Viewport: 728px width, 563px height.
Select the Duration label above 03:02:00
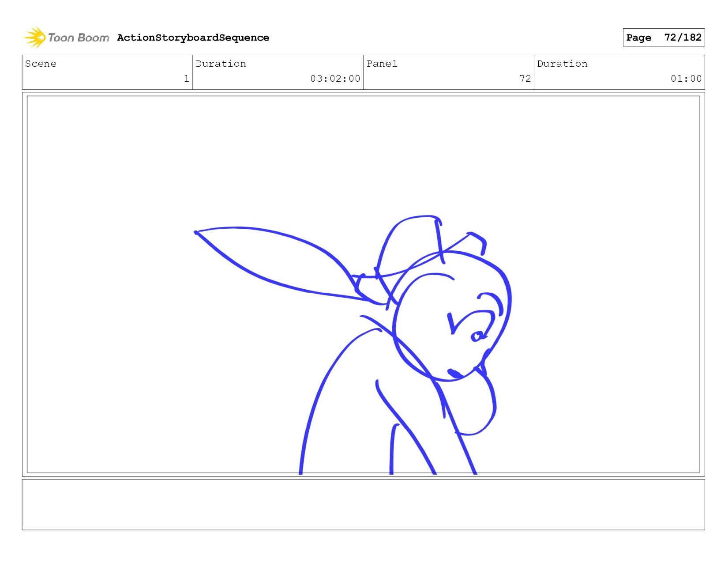pos(221,64)
